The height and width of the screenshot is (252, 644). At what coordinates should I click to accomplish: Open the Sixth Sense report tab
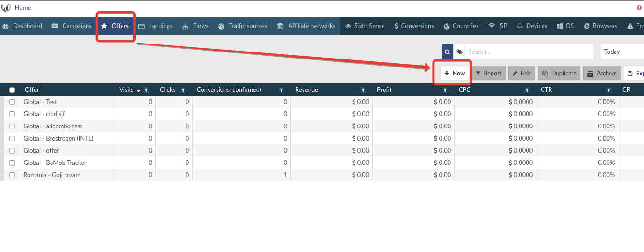[x=365, y=26]
